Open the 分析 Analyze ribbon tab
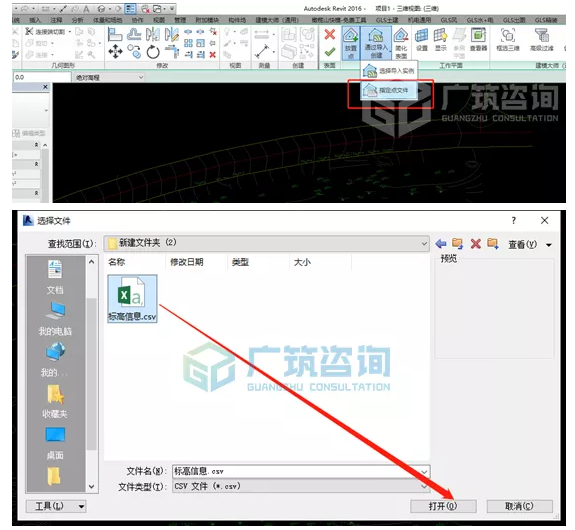Screen dimensions: 575x530 [x=77, y=20]
